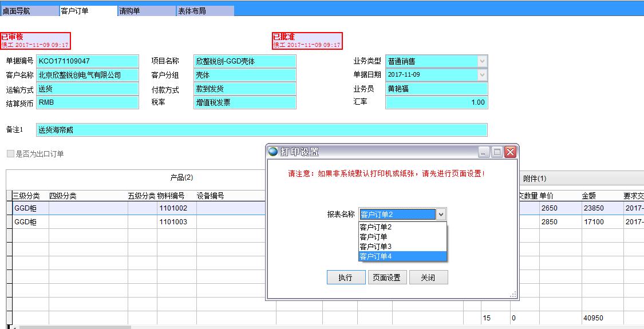Click the 执行 button
Screen dimensions: 644x329
(x=345, y=278)
